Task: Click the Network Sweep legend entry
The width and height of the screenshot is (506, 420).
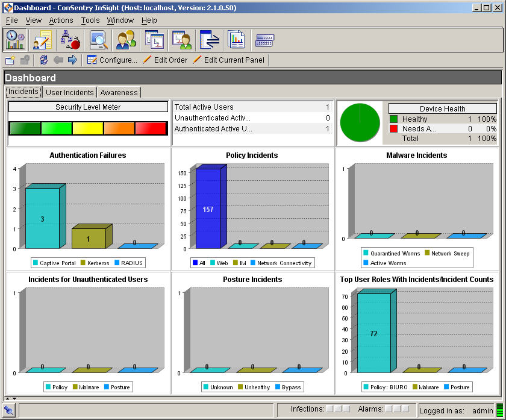Action: pyautogui.click(x=447, y=253)
